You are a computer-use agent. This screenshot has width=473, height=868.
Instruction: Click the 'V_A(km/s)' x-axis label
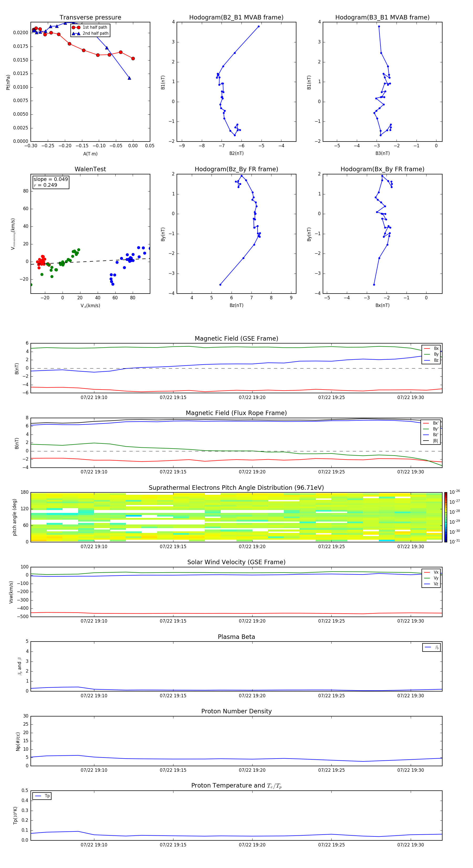point(90,306)
